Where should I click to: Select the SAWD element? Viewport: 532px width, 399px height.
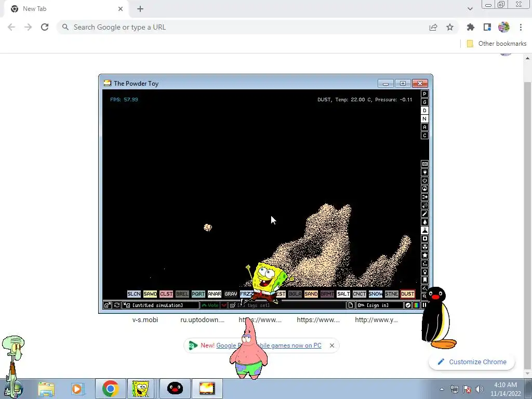(x=150, y=294)
